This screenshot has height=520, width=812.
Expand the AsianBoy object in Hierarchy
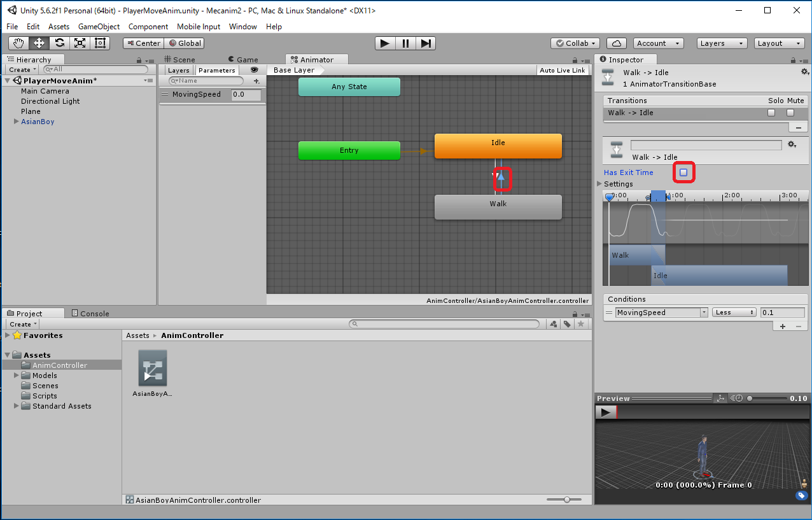16,122
